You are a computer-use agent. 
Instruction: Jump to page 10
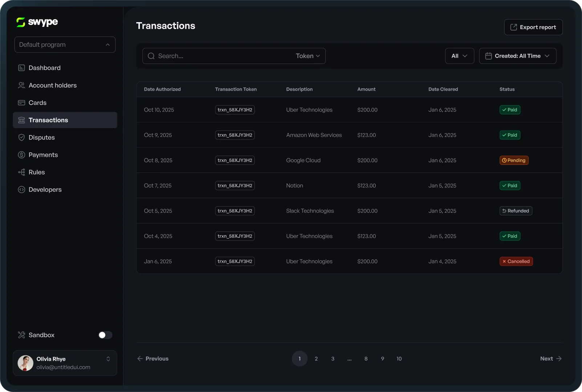(399, 359)
